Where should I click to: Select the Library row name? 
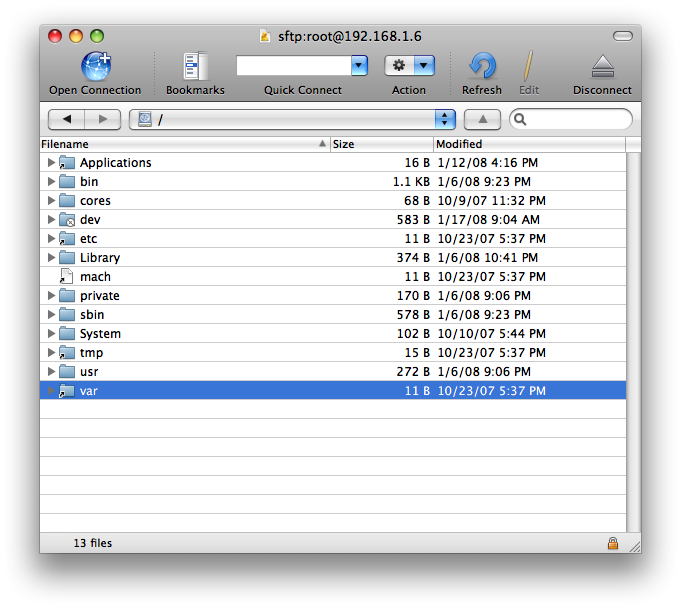(x=100, y=258)
